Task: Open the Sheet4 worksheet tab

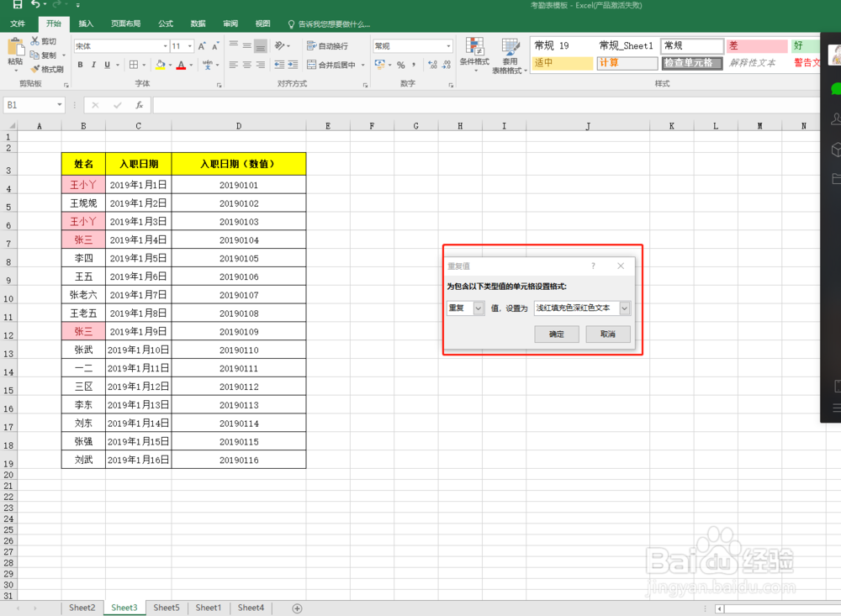Action: (x=251, y=608)
